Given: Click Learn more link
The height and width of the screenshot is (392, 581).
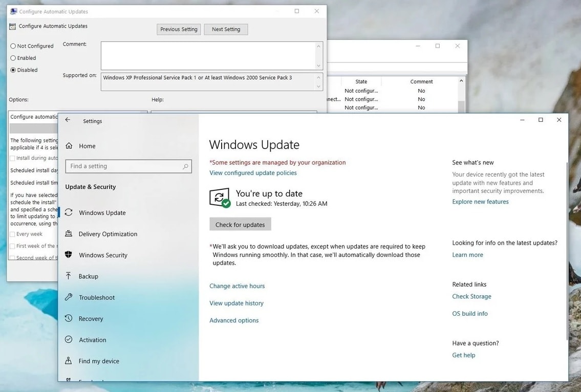Looking at the screenshot, I should pos(468,255).
